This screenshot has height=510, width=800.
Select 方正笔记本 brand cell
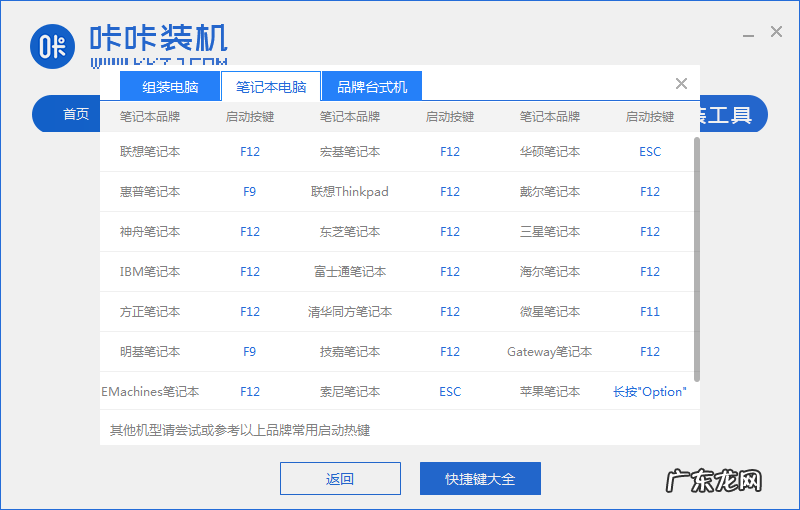pos(150,312)
